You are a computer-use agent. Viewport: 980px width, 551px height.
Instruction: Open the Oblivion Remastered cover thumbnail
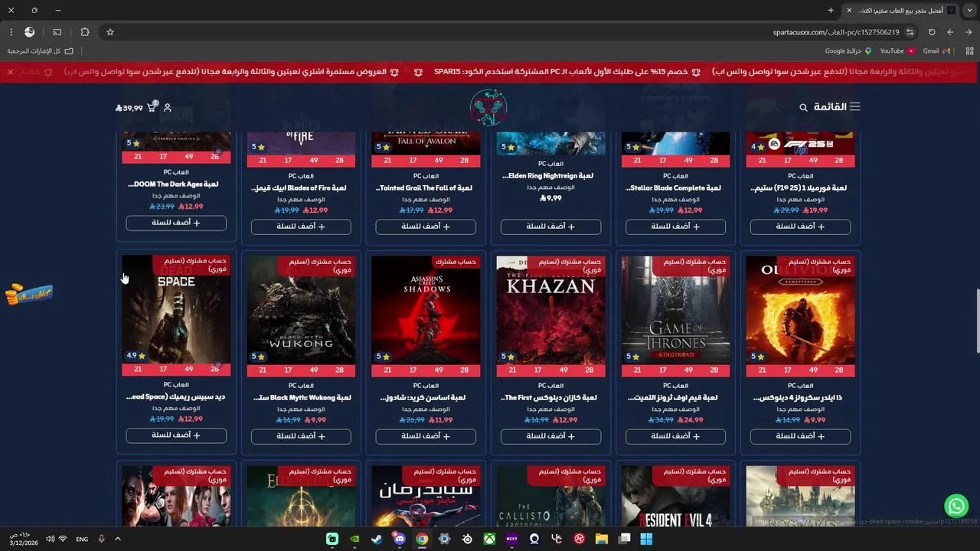(800, 309)
